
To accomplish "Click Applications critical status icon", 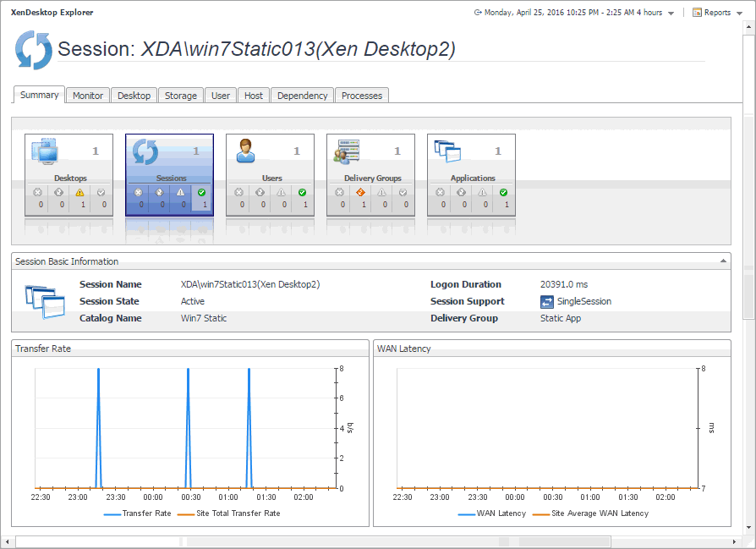I will point(462,193).
